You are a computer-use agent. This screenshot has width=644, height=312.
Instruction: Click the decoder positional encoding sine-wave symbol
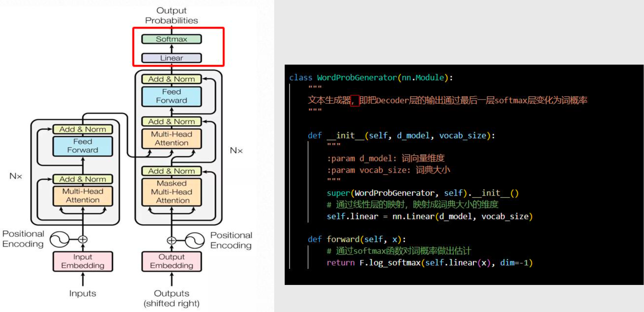(195, 240)
